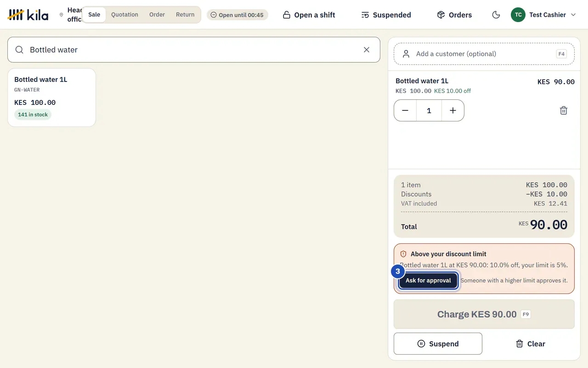The width and height of the screenshot is (588, 368).
Task: View Suspended sales
Action: [386, 15]
